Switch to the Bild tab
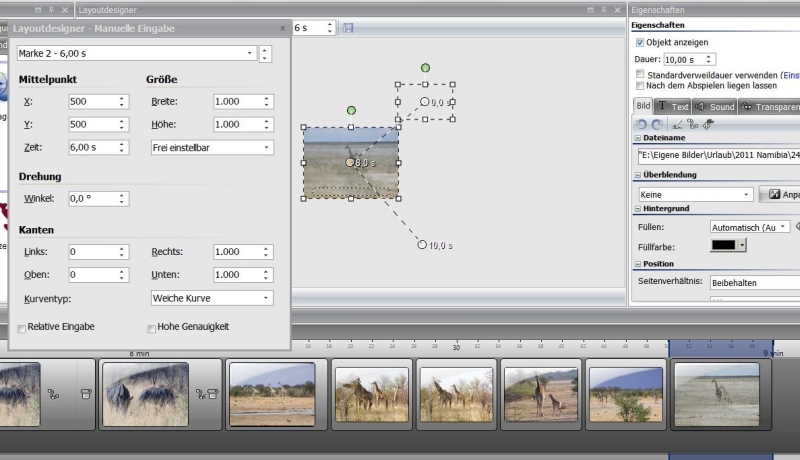The image size is (800, 460). 643,106
